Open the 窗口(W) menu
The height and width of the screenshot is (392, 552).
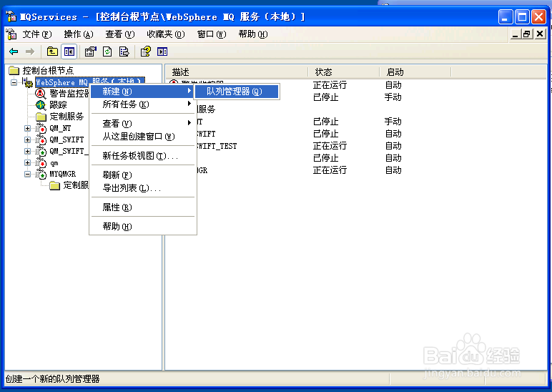click(212, 34)
